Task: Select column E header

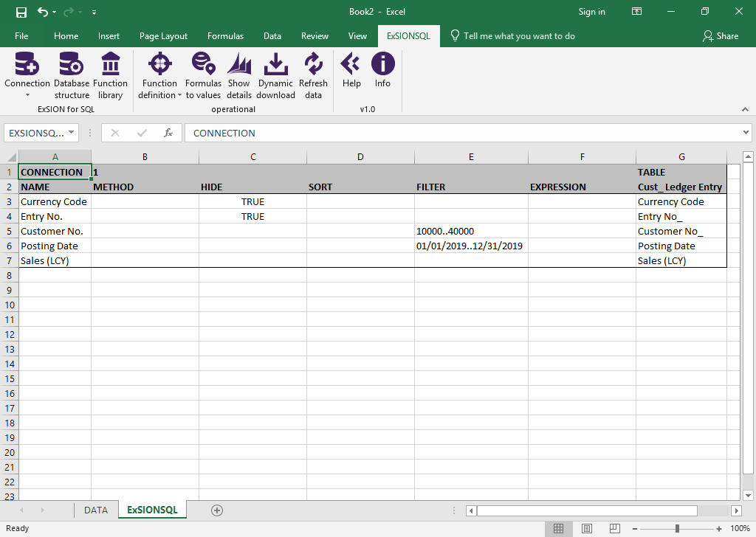Action: 471,156
